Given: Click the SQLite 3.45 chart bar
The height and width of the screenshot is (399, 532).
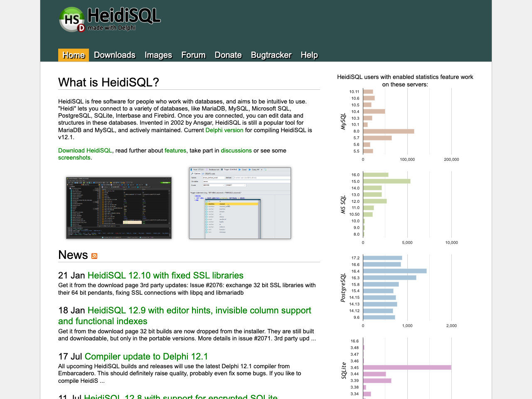Looking at the screenshot, I should [x=407, y=367].
